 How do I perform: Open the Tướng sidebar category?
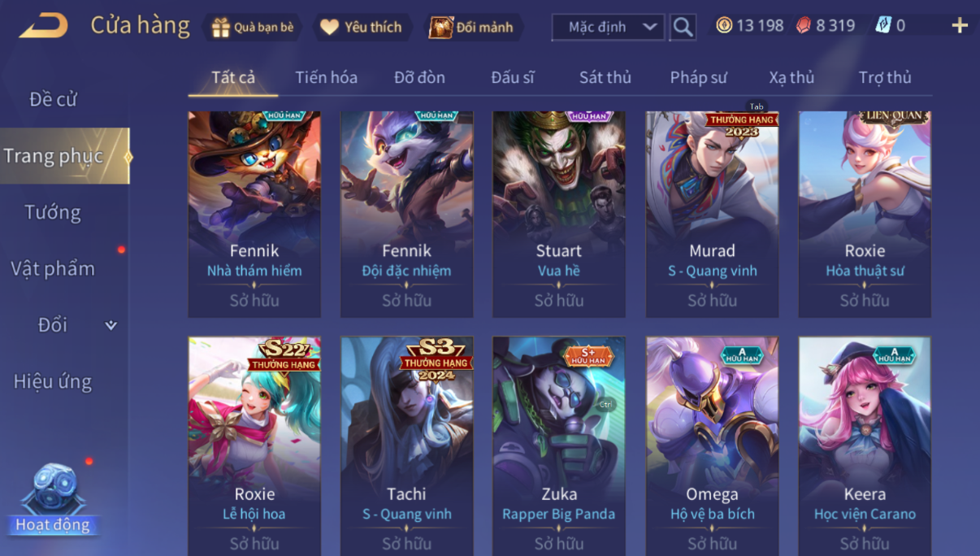(53, 212)
